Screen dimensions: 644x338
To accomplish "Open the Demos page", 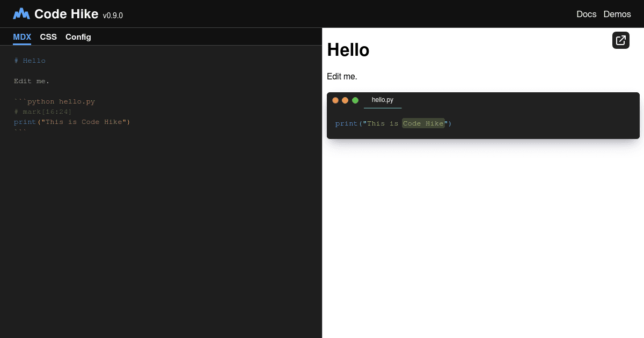I will coord(617,14).
